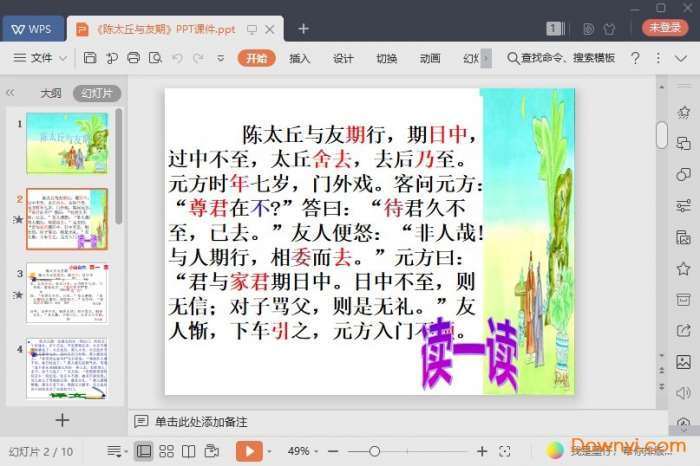Click the slide panel scrollbar
700x466 pixels.
pos(118,166)
